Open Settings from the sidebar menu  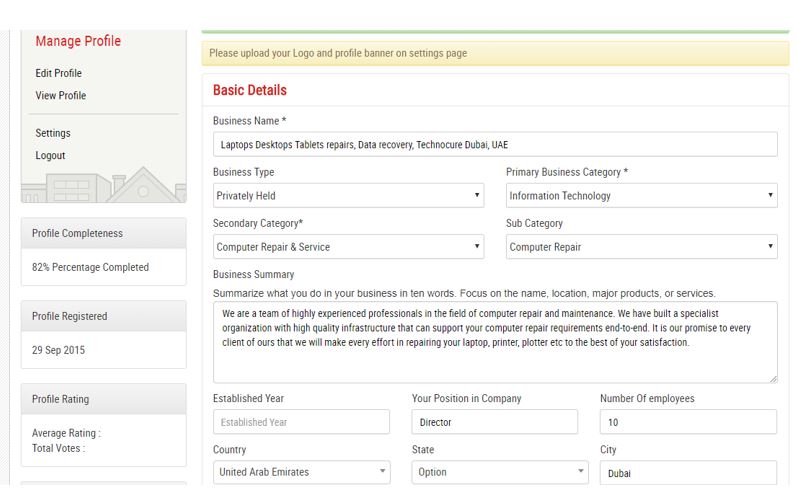point(52,133)
